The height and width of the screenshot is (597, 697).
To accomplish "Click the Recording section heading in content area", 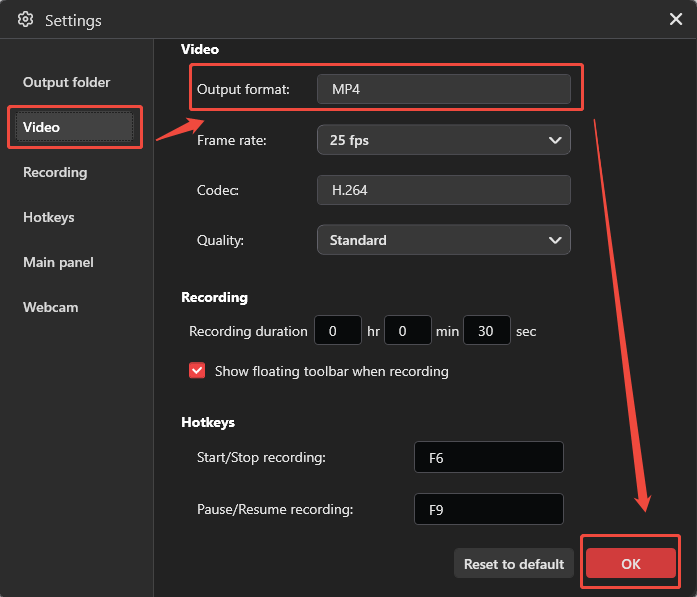I will (x=214, y=297).
